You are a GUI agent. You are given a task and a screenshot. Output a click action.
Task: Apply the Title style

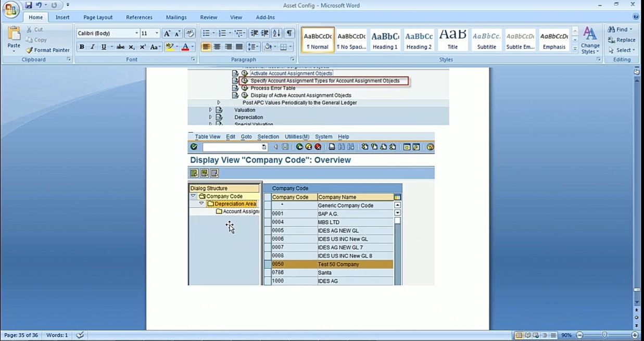452,40
